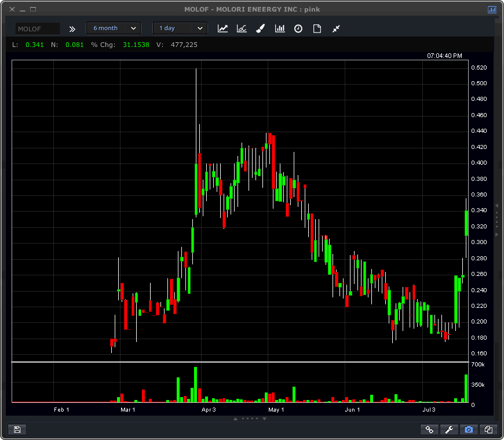504x440 pixels.
Task: Select the paintbrush drawing tool
Action: (261, 28)
